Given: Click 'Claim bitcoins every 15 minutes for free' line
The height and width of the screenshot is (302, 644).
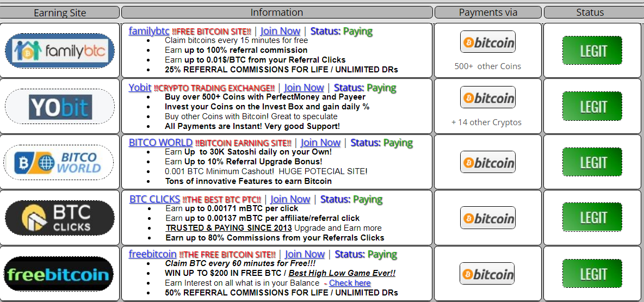Looking at the screenshot, I should pyautogui.click(x=236, y=41).
